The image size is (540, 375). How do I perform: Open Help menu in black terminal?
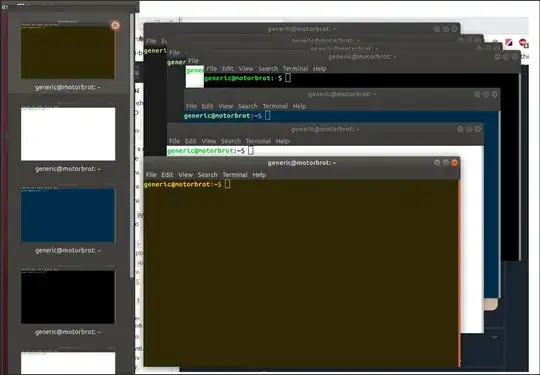(x=320, y=69)
